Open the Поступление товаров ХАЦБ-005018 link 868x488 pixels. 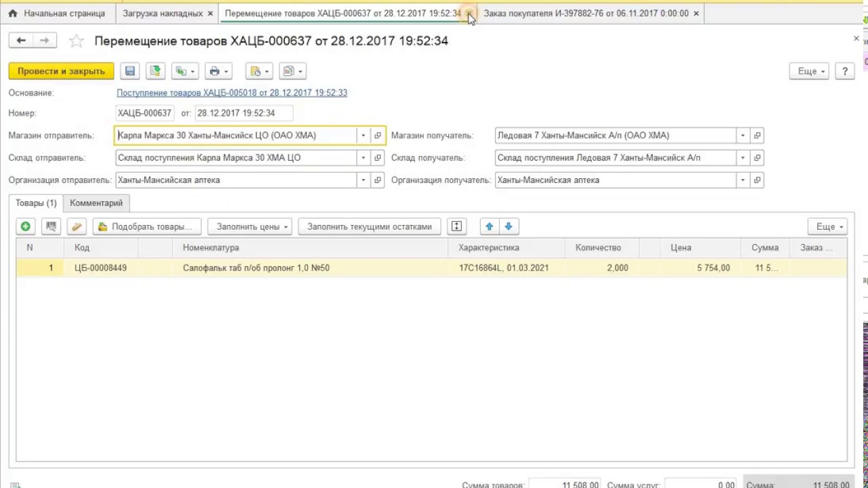point(232,93)
